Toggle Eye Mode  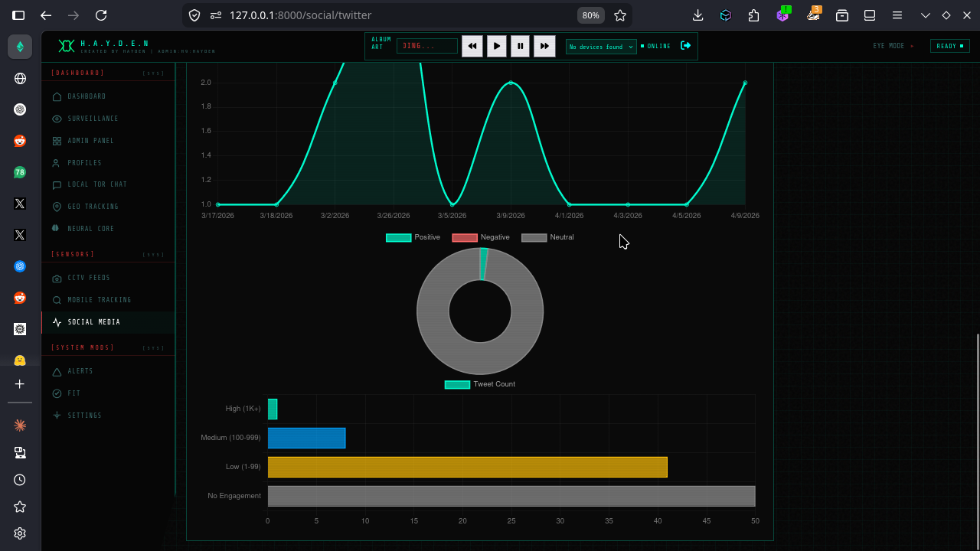(893, 46)
